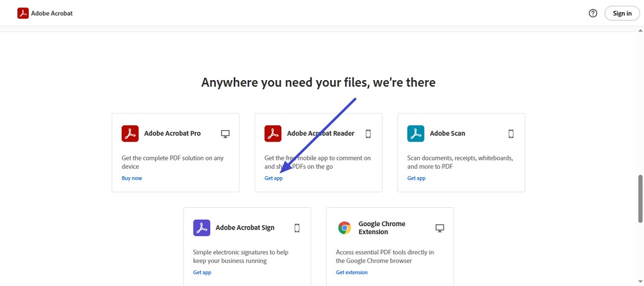Click Get app link under Acrobat Sign

(x=202, y=273)
